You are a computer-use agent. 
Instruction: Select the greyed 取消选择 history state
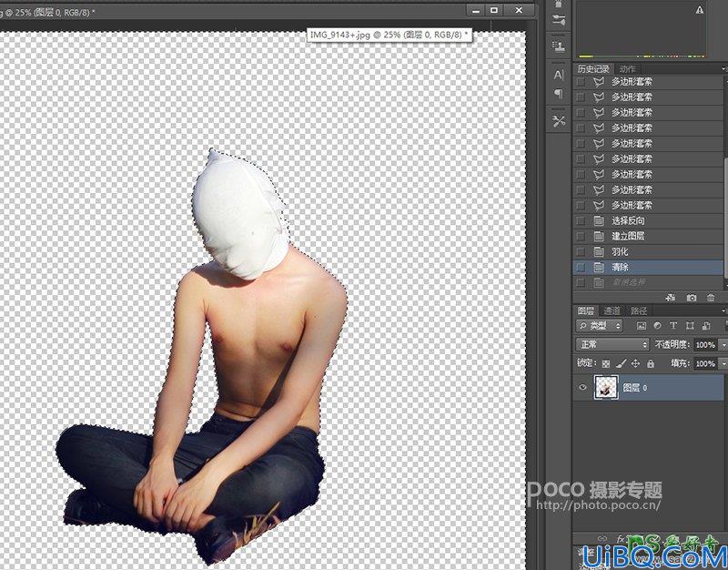point(649,282)
